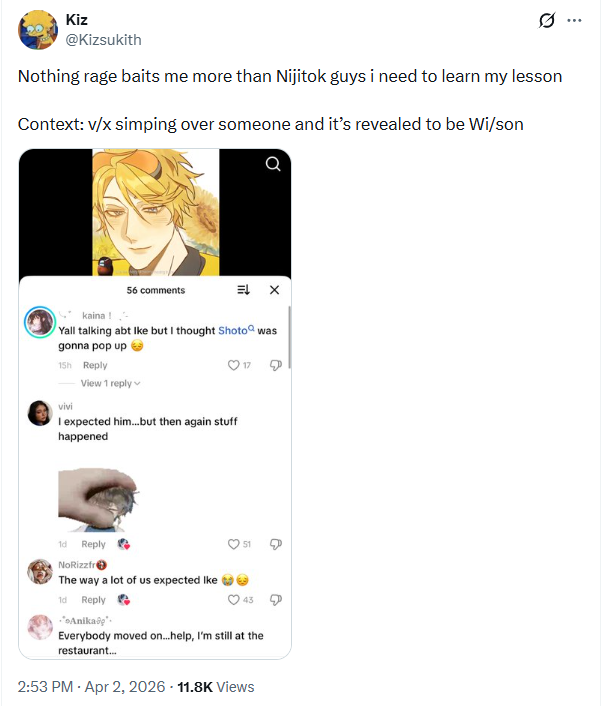Close the 56 comments panel
This screenshot has height=706, width=602.
[x=274, y=290]
